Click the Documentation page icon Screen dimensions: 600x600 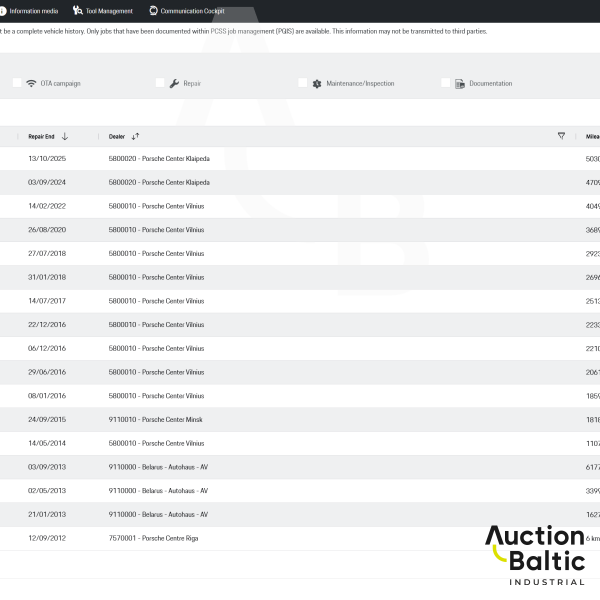point(460,84)
